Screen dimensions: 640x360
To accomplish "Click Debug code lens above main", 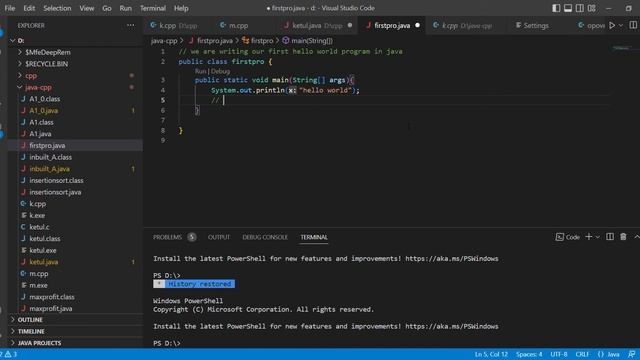I will pos(220,71).
